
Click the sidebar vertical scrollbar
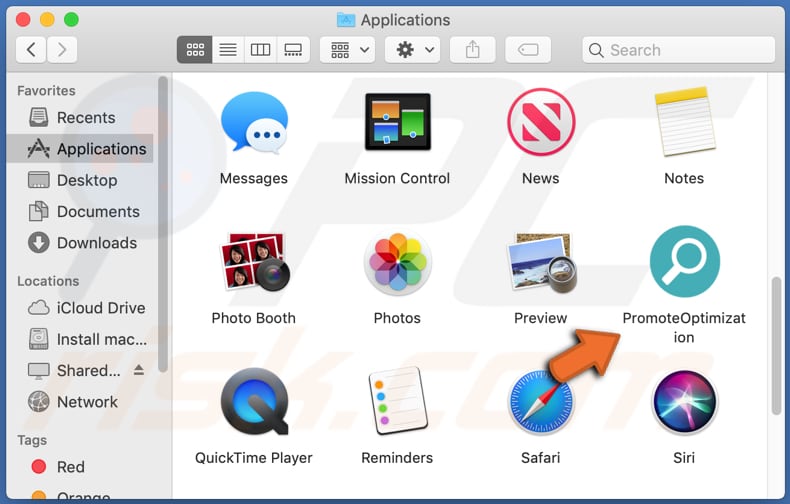click(x=163, y=224)
